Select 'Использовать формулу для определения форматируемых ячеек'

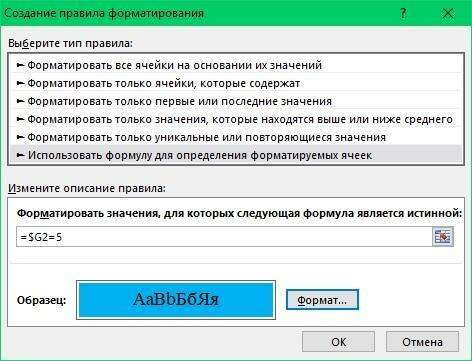tap(236, 155)
